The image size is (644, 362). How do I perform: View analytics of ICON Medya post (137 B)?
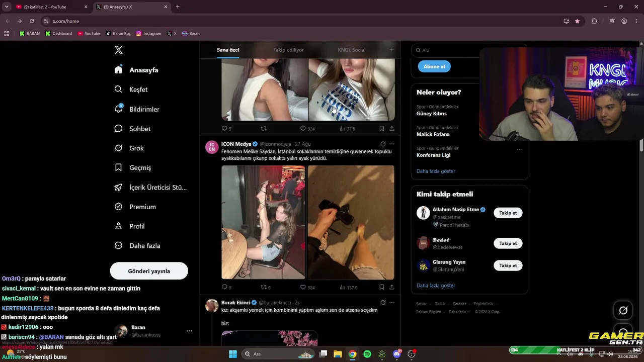(348, 287)
